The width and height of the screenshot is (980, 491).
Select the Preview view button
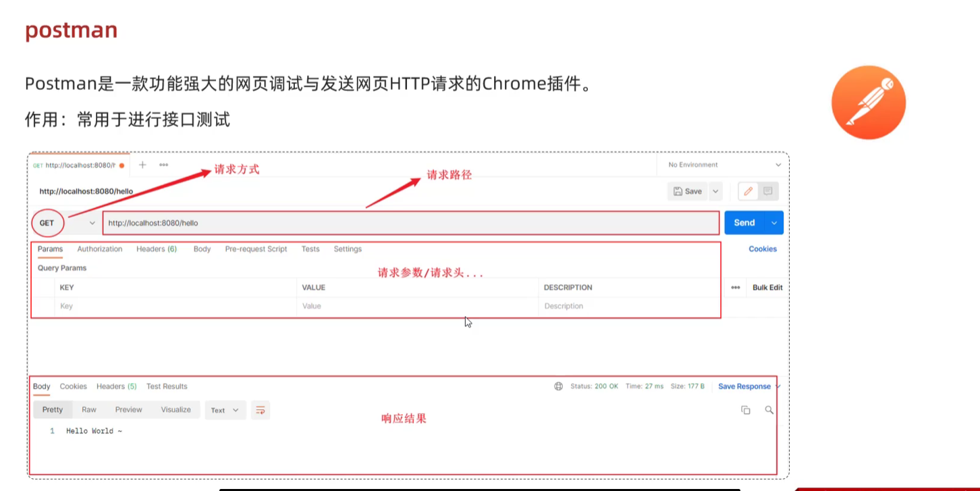(x=128, y=410)
